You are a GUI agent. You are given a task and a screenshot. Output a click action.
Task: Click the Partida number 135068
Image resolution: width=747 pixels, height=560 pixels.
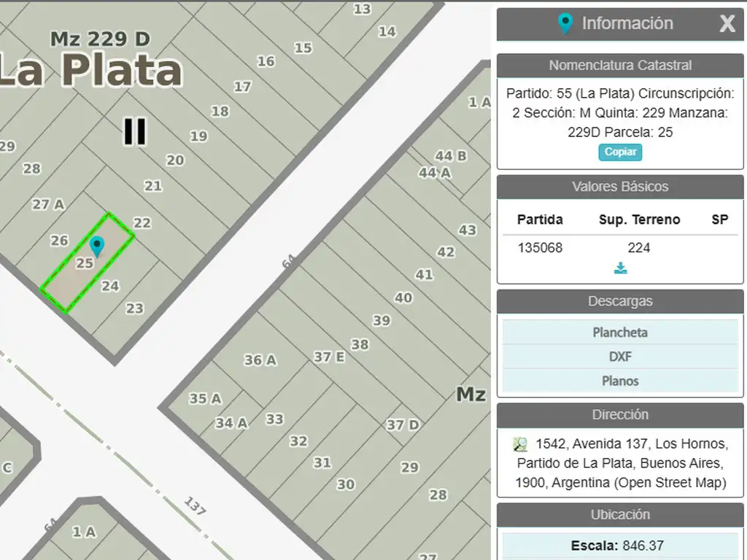pos(540,248)
